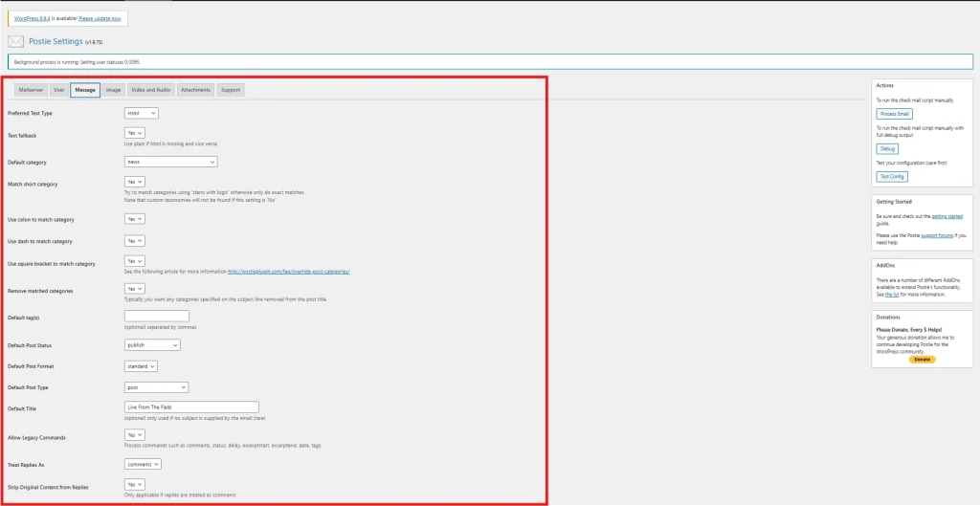Change the Allow Legacy Commands dropdown
This screenshot has width=980, height=506.
(x=135, y=435)
